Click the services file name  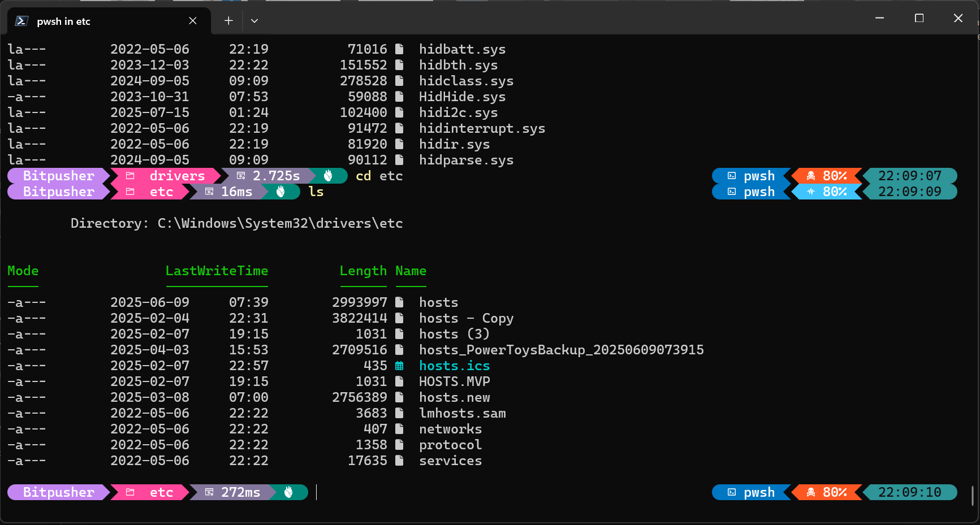pyautogui.click(x=451, y=461)
